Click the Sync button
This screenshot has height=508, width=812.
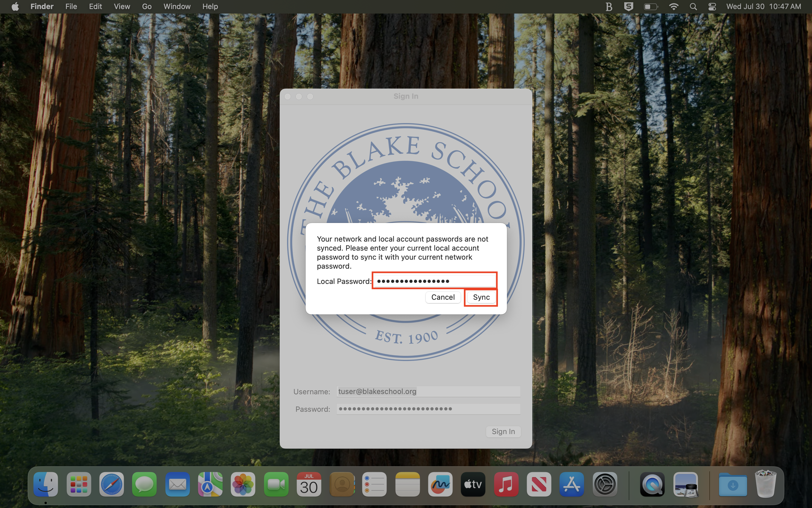[x=481, y=297]
